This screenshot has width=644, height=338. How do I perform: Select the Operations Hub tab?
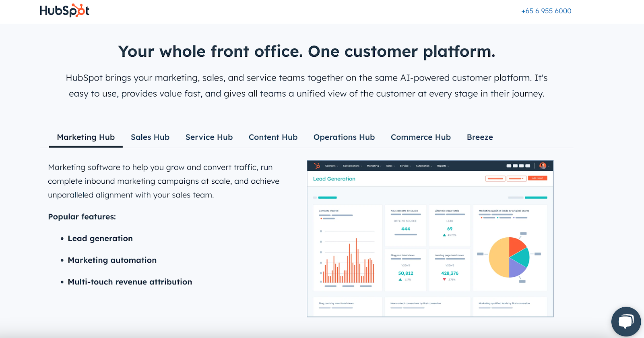tap(344, 137)
